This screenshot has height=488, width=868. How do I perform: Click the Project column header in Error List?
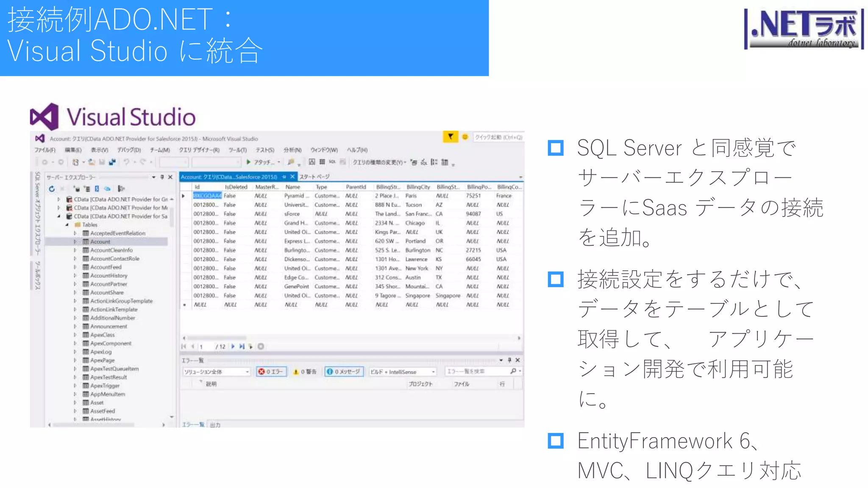pos(420,384)
